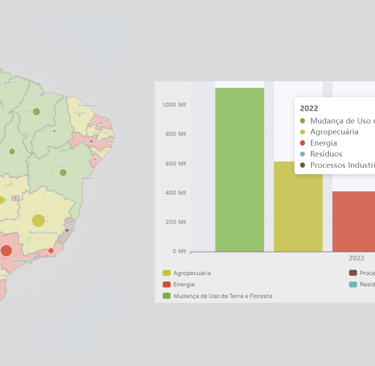Select the large yellow bubble in Minas Gerais

pyautogui.click(x=38, y=220)
